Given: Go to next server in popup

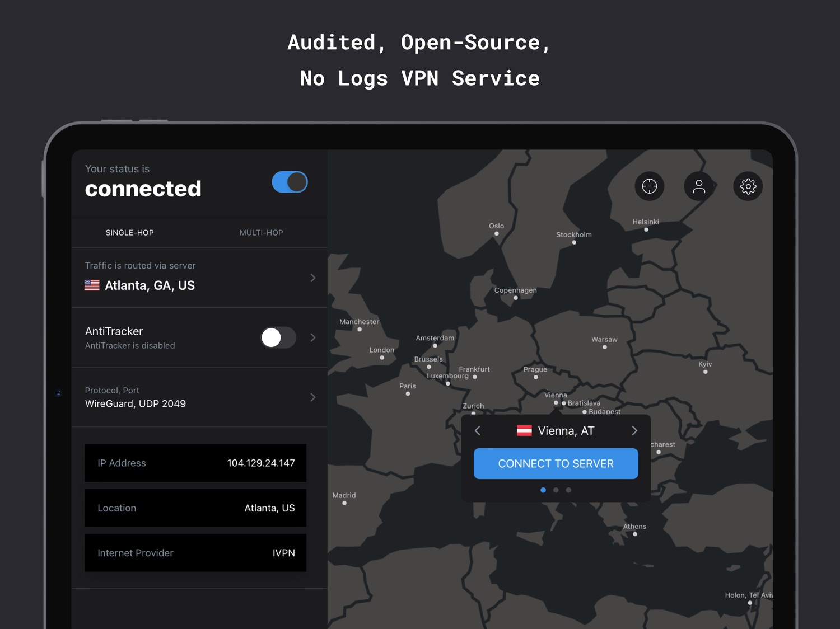Looking at the screenshot, I should coord(634,430).
